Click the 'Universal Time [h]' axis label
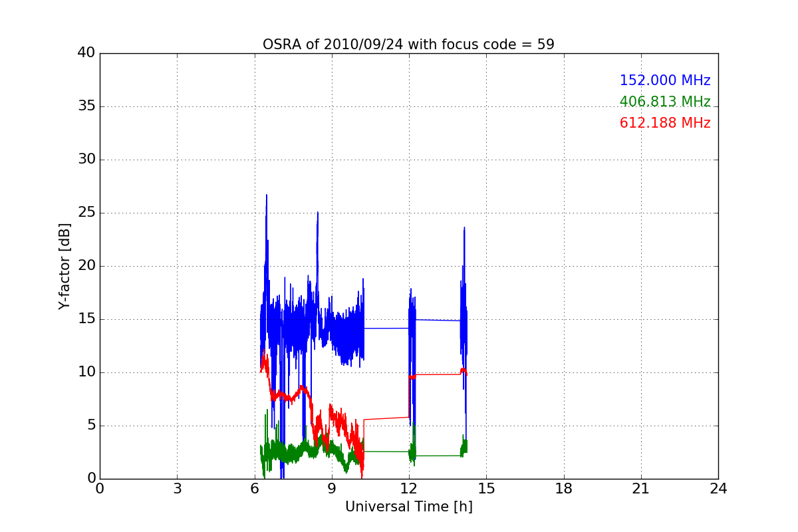The width and height of the screenshot is (798, 532). (409, 507)
